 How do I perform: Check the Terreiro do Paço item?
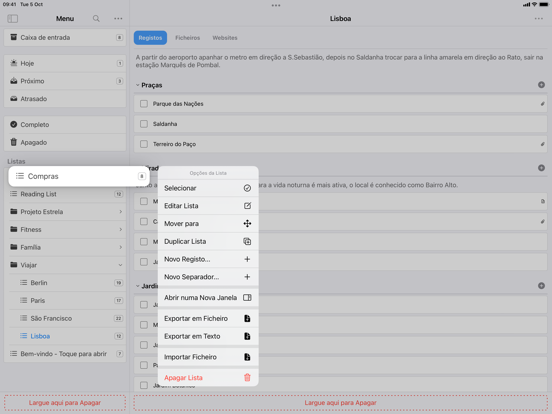[144, 144]
